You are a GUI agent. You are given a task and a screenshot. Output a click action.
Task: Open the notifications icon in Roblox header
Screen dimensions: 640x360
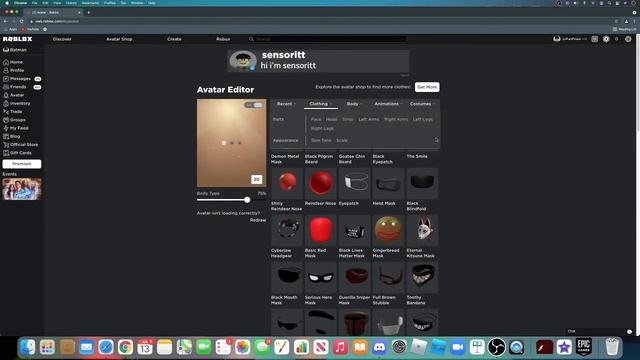tap(595, 39)
